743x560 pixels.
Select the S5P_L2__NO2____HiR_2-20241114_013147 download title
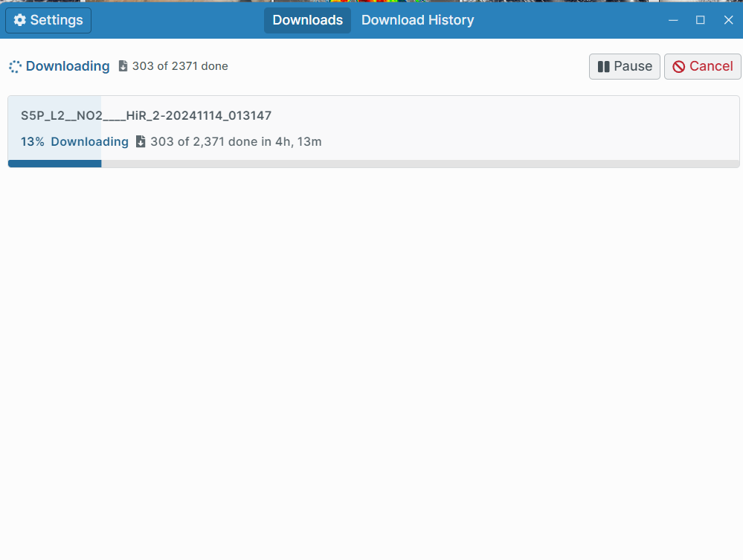tap(146, 116)
